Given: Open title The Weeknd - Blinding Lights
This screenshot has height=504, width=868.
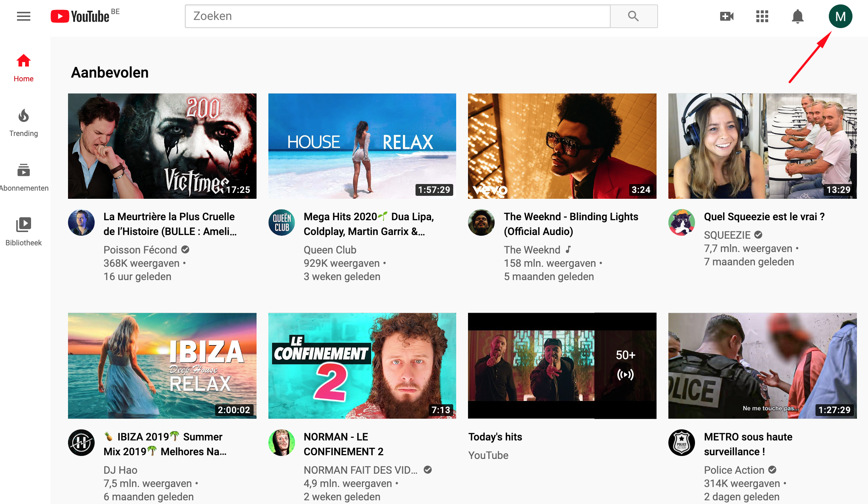Looking at the screenshot, I should 571,224.
